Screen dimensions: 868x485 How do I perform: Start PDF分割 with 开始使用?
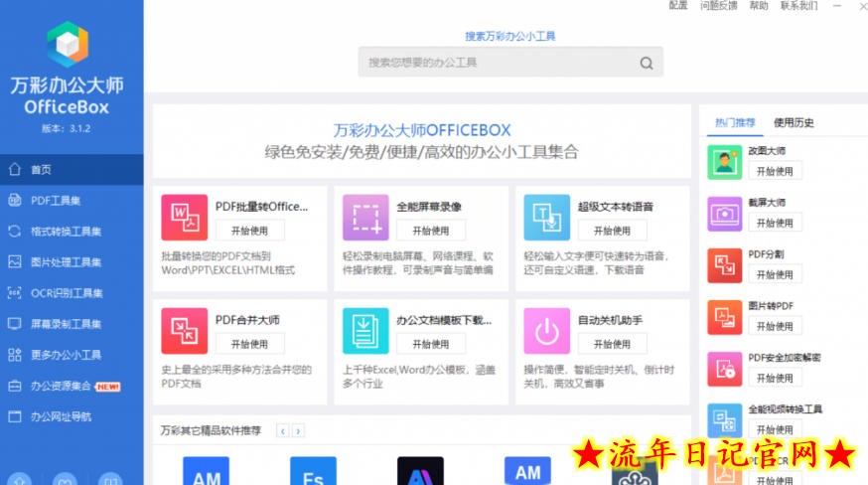(775, 274)
